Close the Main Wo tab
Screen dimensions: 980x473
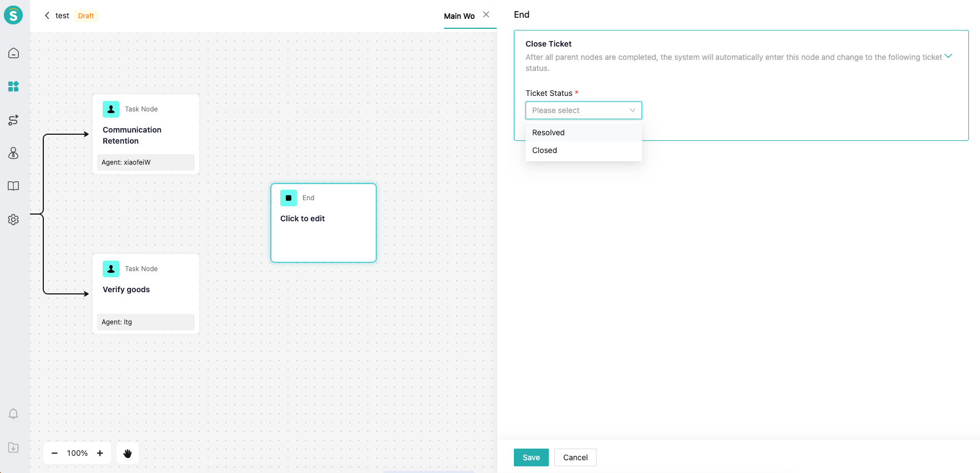click(486, 15)
